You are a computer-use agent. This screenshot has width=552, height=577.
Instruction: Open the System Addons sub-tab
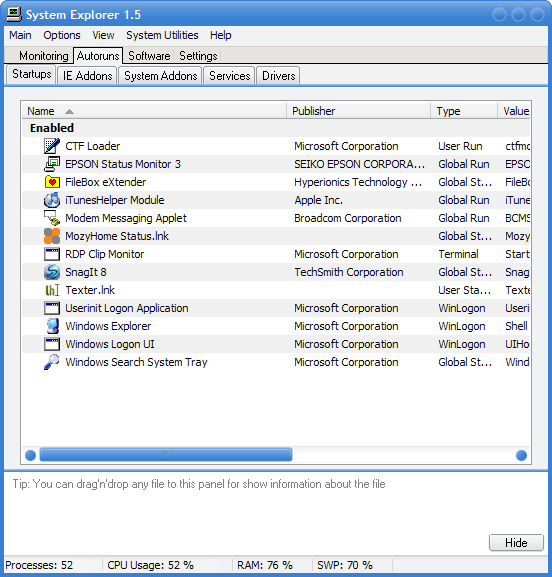click(x=160, y=76)
